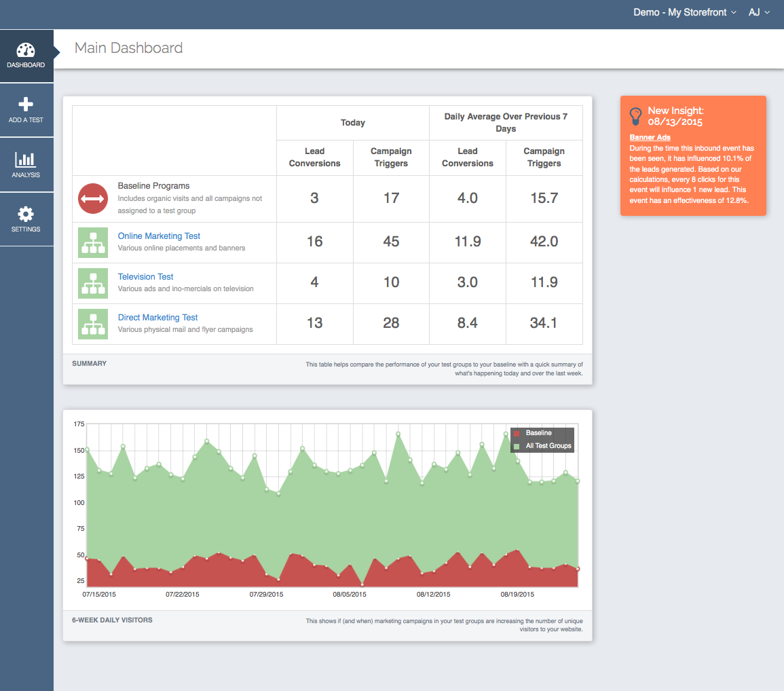The width and height of the screenshot is (784, 691).
Task: Open the Direct Marketing Test link
Action: click(158, 318)
